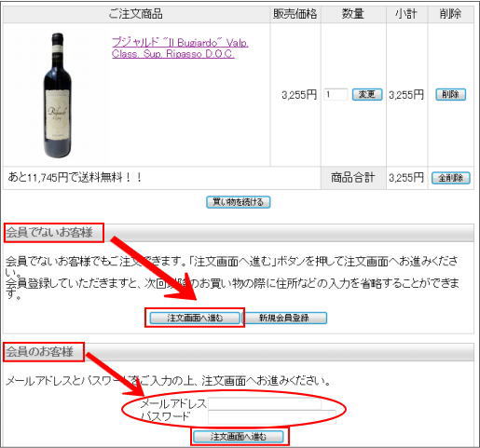
Task: Click the 販売価格 column header
Action: pos(295,14)
